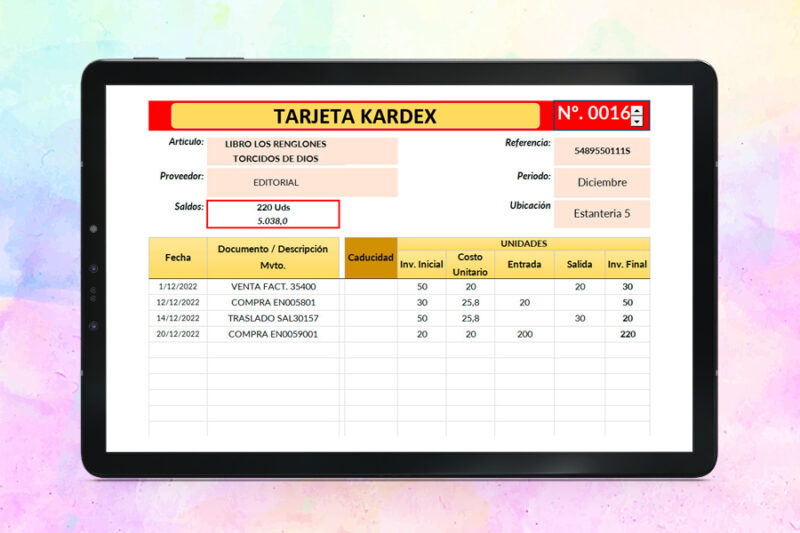
Task: Select the Saldos: label
Action: tap(189, 207)
